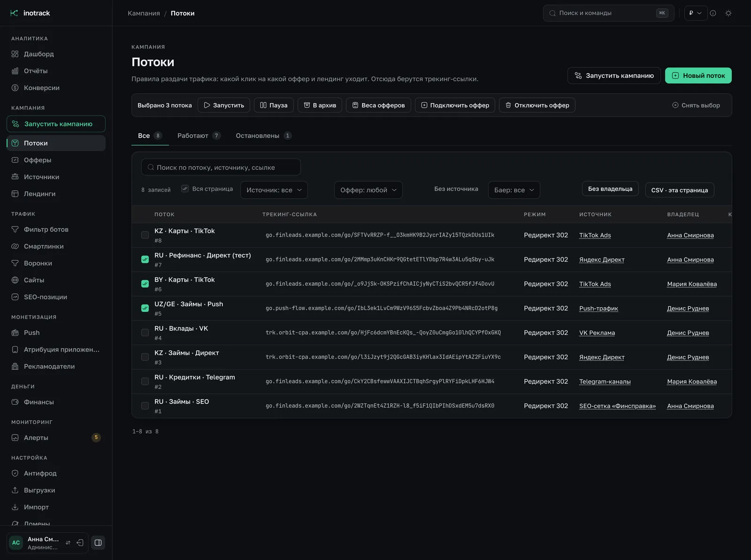Click Снять выбор to clear selection
751x560 pixels.
(x=696, y=105)
